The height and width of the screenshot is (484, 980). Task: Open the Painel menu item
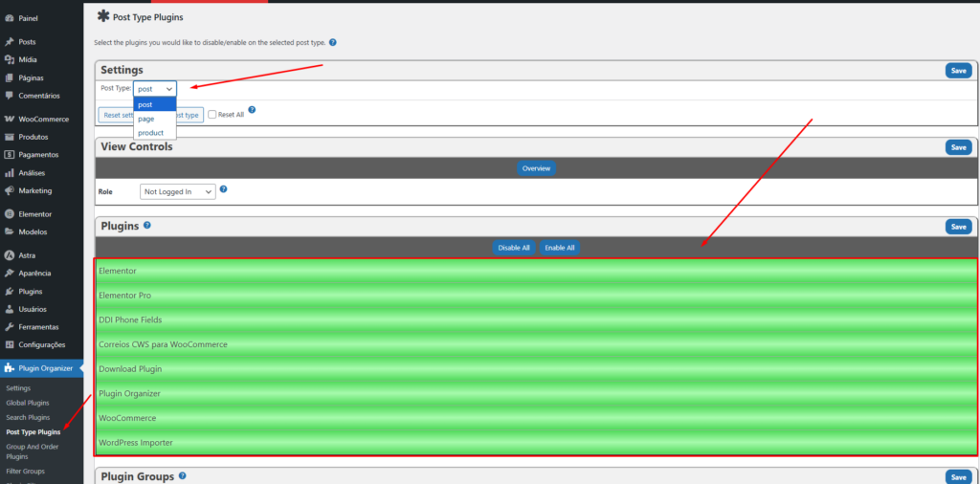[x=28, y=19]
